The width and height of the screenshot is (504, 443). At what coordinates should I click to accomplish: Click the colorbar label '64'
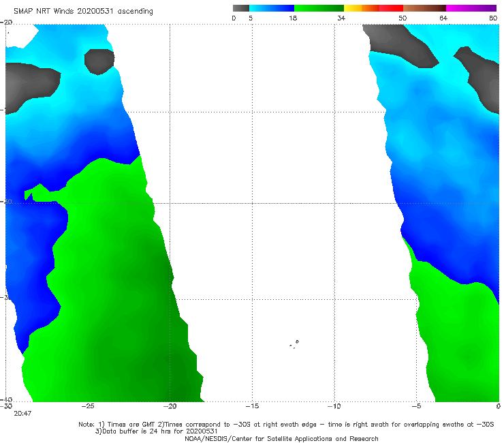tap(443, 18)
